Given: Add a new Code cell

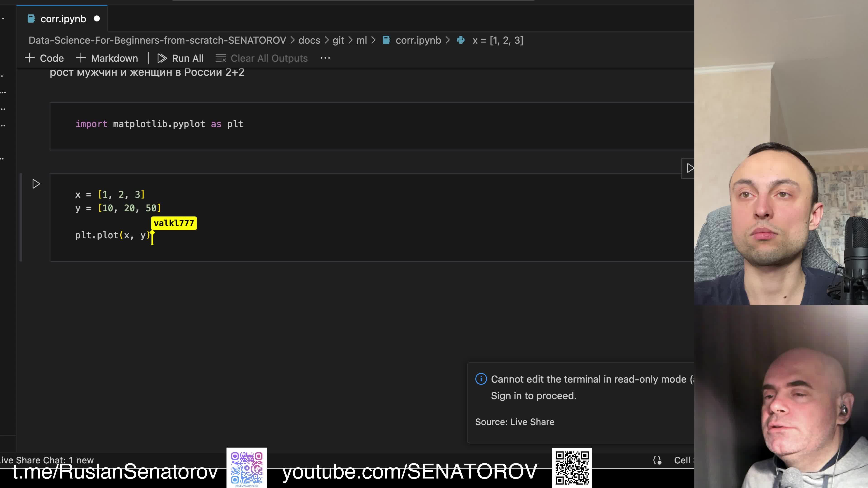Looking at the screenshot, I should [x=44, y=58].
